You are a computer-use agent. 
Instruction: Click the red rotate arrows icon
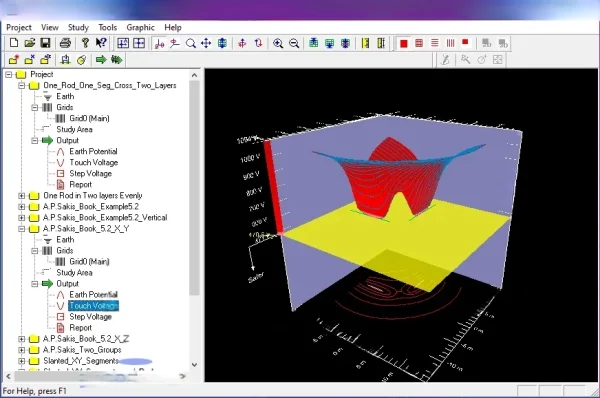tap(258, 43)
